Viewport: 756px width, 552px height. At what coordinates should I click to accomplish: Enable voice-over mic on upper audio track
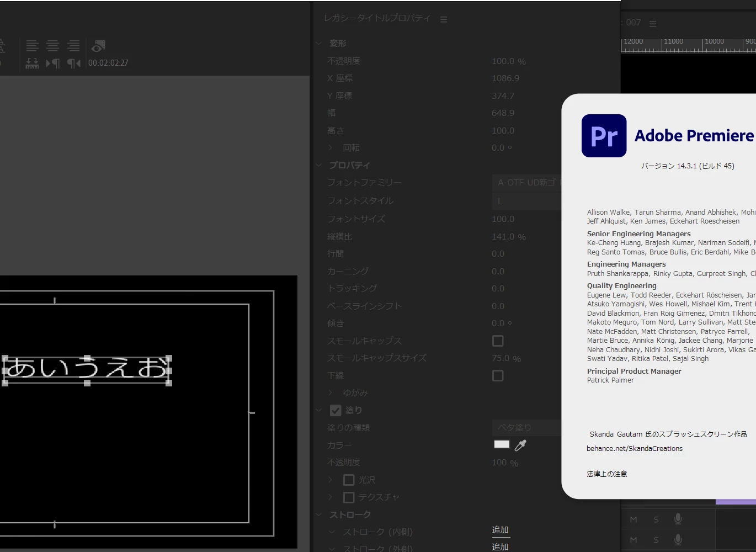[x=678, y=519]
